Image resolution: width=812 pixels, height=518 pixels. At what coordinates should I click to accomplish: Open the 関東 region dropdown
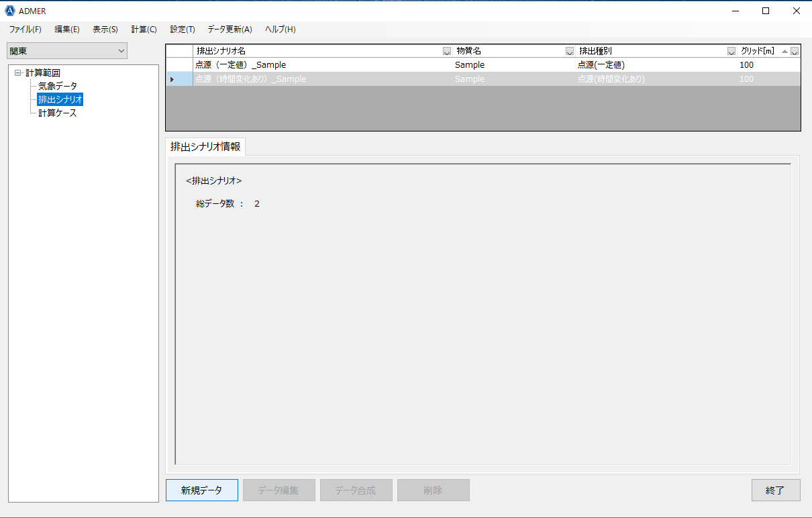point(67,50)
